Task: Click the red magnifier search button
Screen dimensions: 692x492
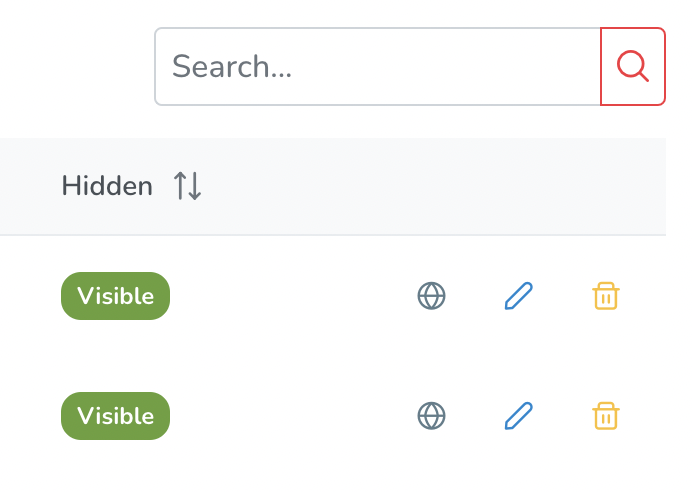Action: point(633,67)
